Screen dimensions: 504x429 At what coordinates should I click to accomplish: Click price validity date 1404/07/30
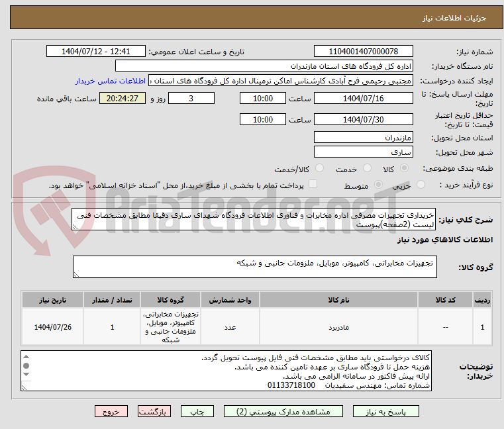363,120
